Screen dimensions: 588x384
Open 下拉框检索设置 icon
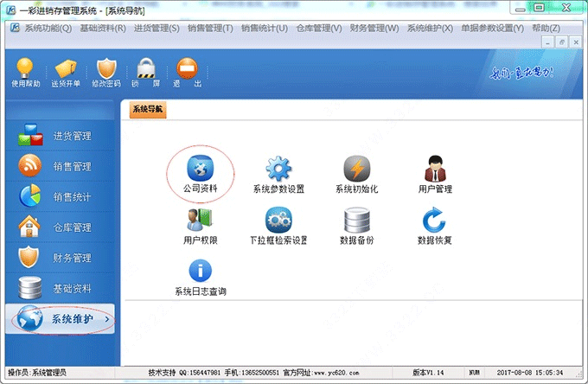[x=278, y=220]
